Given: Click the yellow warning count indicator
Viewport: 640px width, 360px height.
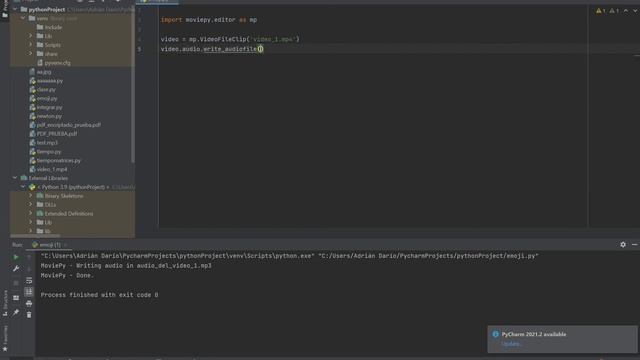Looking at the screenshot, I should tap(600, 11).
